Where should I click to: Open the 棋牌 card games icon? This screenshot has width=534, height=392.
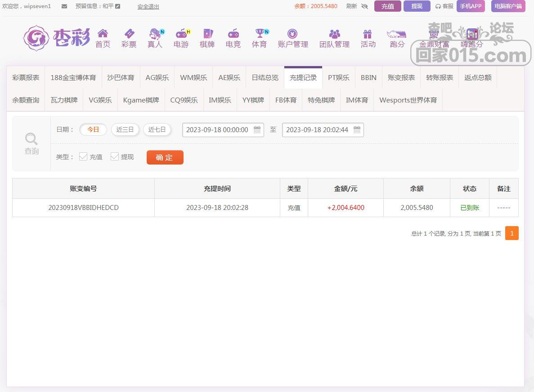(x=207, y=34)
